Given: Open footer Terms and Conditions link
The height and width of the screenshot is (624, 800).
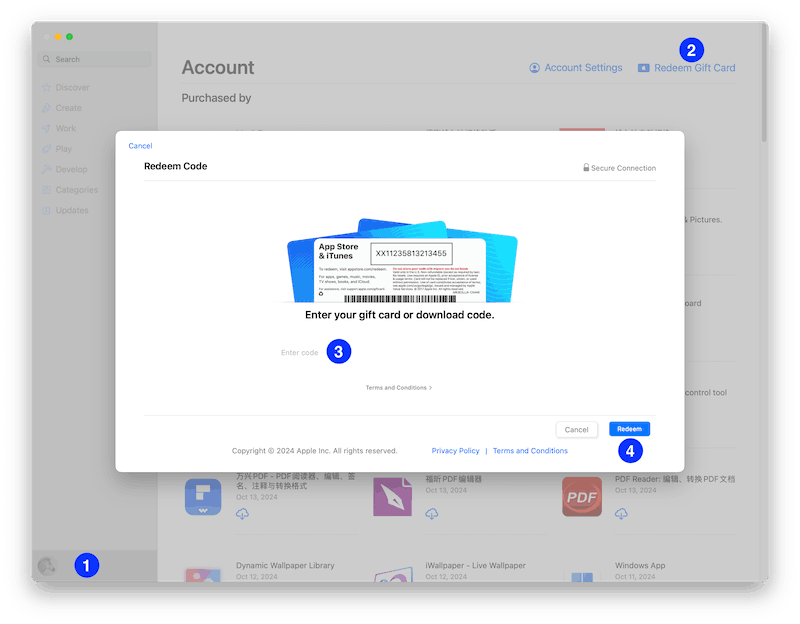Looking at the screenshot, I should click(530, 451).
